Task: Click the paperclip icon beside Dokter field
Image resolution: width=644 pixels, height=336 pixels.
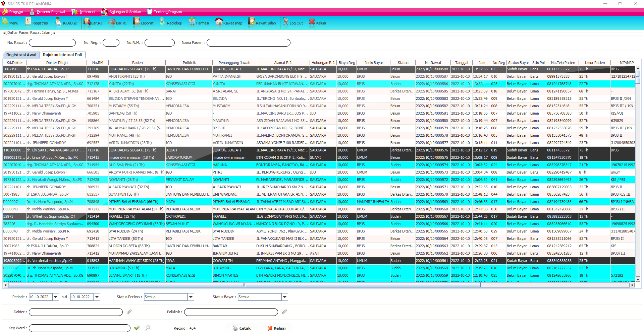Action: pos(129,312)
